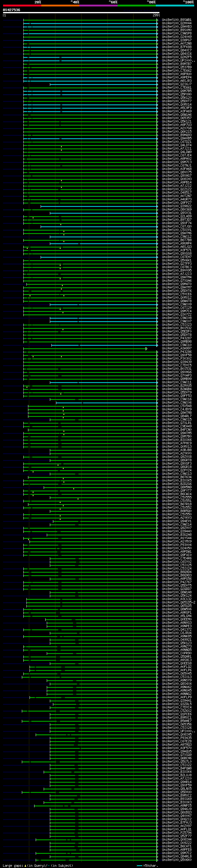
Task: Click the cyan alignment bar of UniRef100_C9WI06
Action: tap(107, 403)
